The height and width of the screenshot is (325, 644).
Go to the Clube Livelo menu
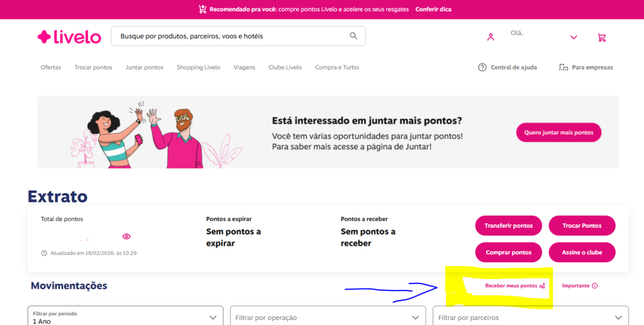[285, 67]
